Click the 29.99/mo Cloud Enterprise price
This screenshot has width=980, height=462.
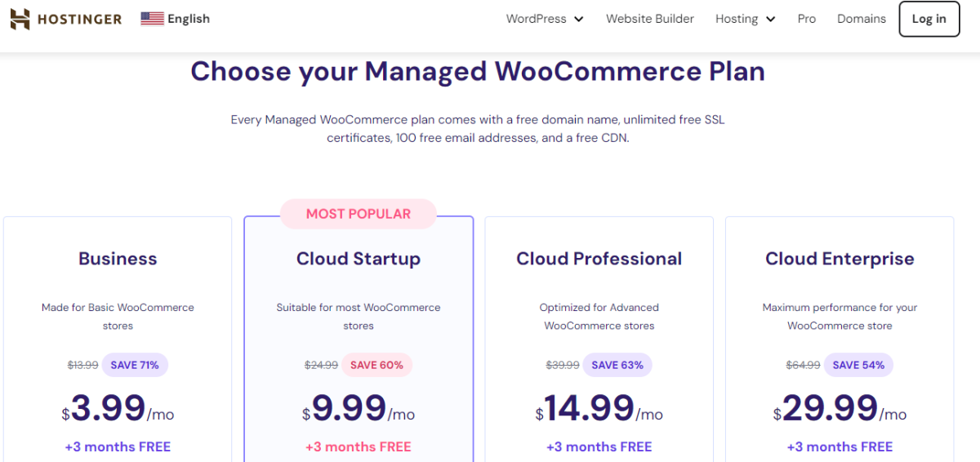[x=840, y=407]
